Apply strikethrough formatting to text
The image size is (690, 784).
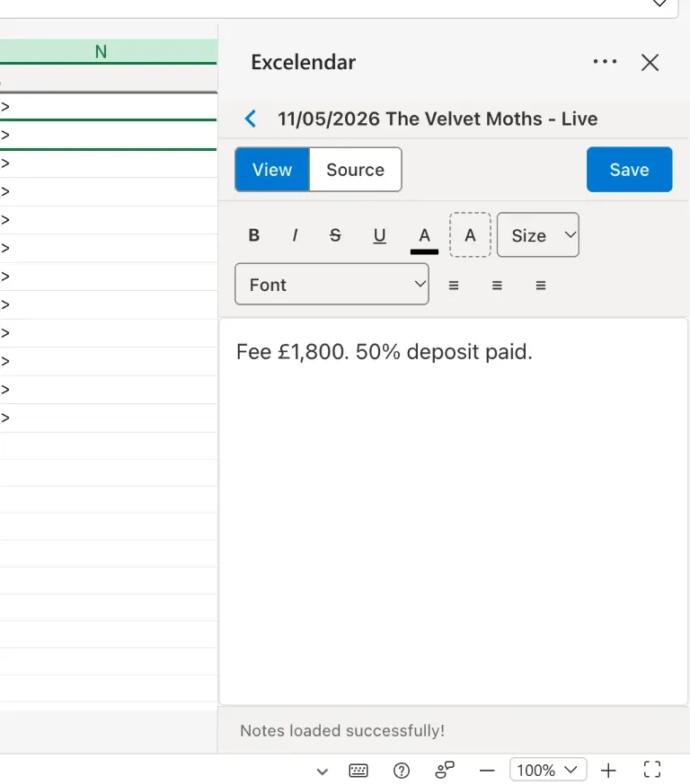[335, 235]
